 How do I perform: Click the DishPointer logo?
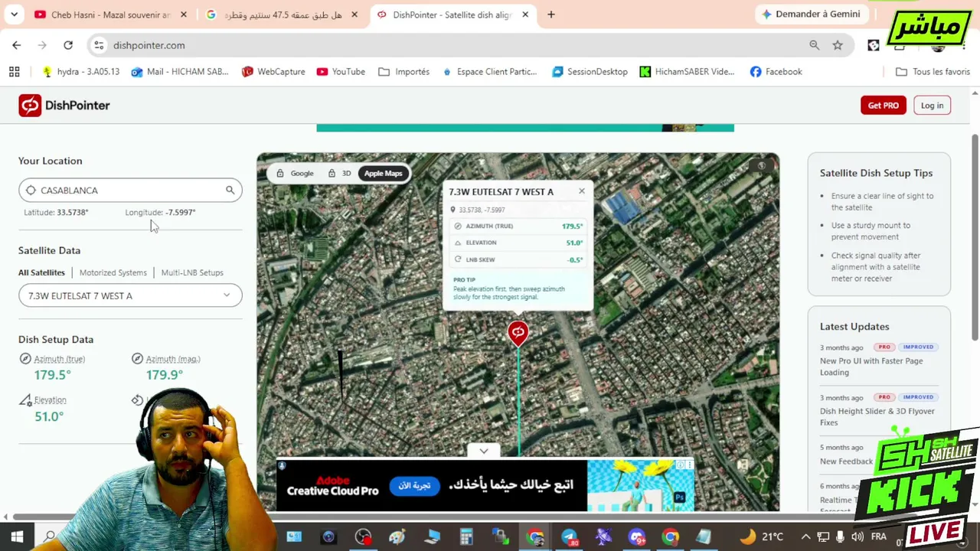pos(64,106)
